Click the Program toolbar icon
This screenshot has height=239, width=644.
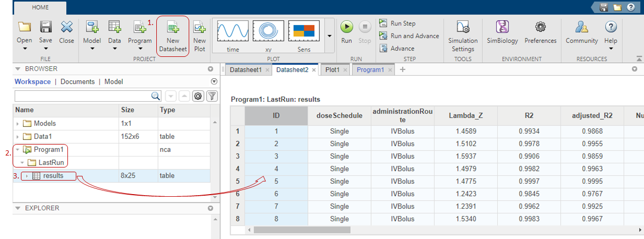tap(140, 27)
